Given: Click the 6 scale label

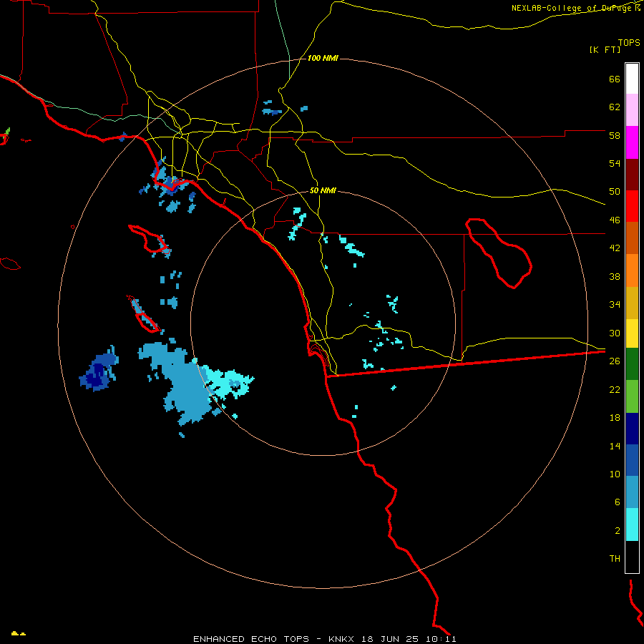Looking at the screenshot, I should [617, 502].
